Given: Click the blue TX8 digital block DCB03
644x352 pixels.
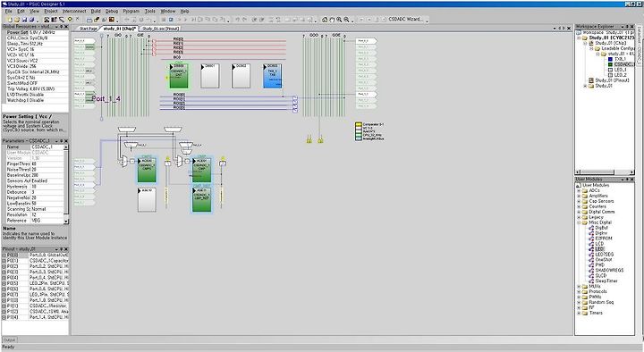Looking at the screenshot, I should click(272, 76).
